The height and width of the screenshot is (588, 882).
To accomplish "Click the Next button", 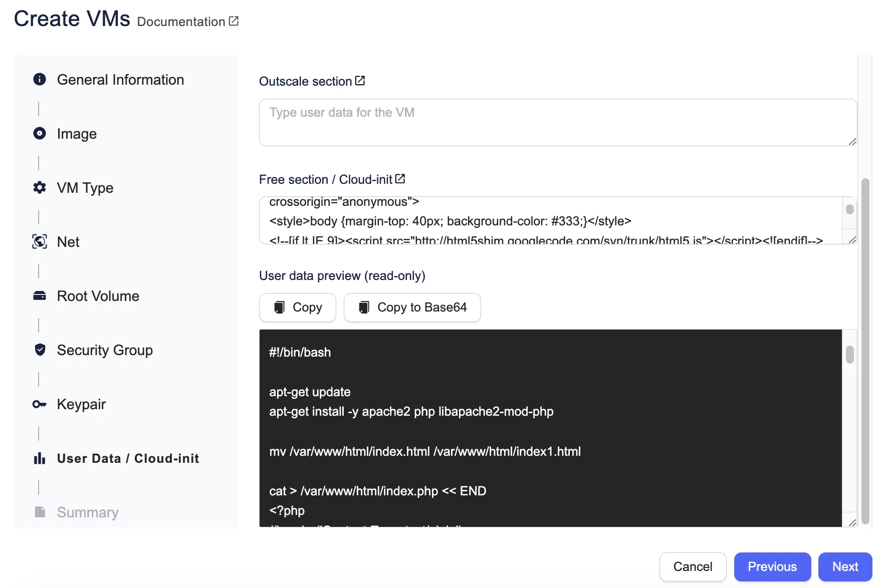I will click(845, 566).
